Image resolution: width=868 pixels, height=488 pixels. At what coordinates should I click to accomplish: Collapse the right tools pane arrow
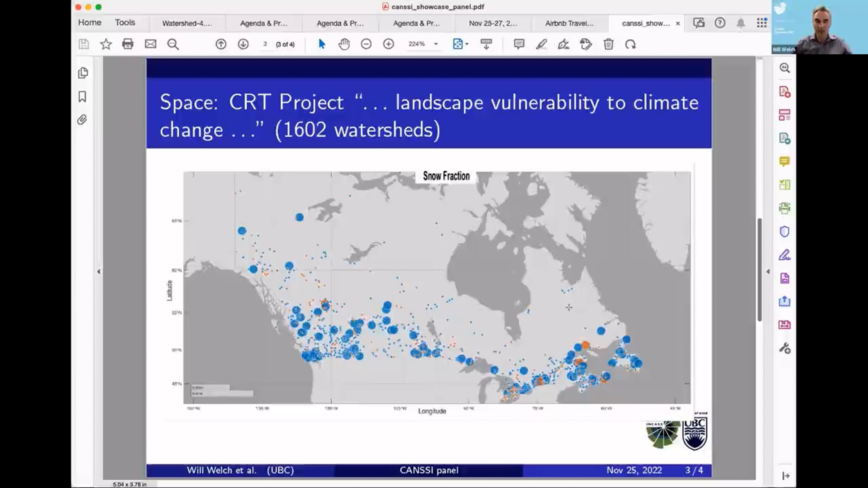pos(768,271)
